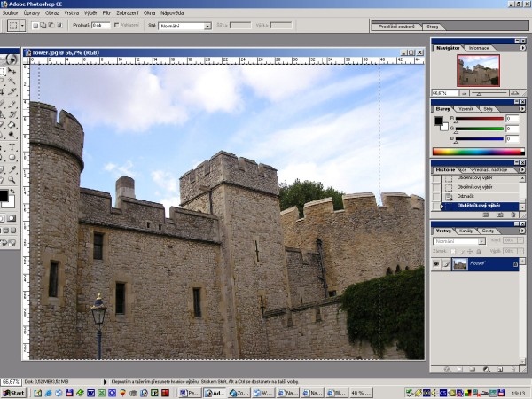Click the lock icon on Pozadí layer

515,264
